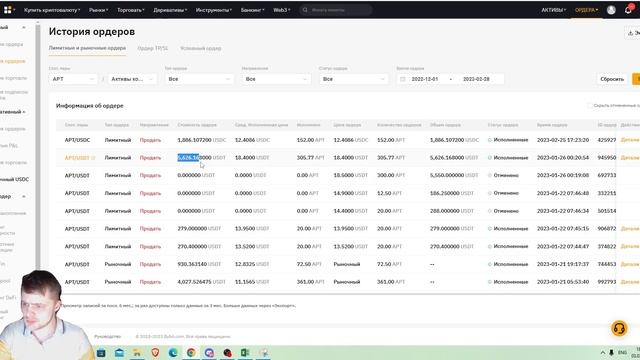
Task: Click timestamp 2023-02-25 17:23:20
Action: (563, 140)
